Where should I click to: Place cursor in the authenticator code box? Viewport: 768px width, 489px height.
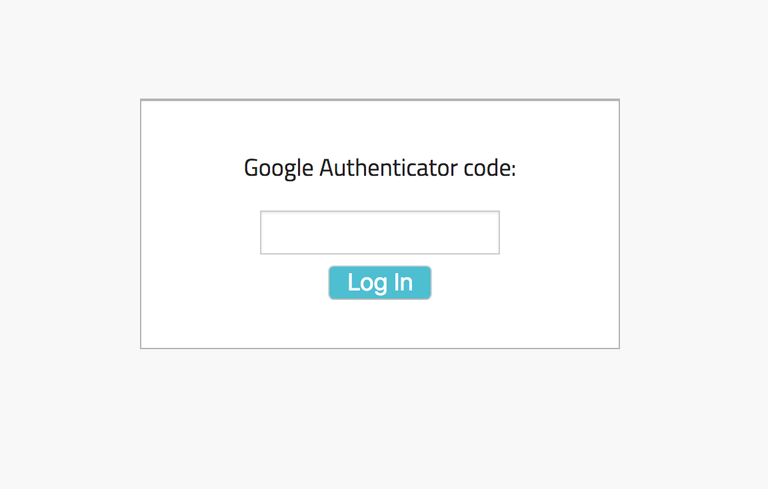pos(380,232)
